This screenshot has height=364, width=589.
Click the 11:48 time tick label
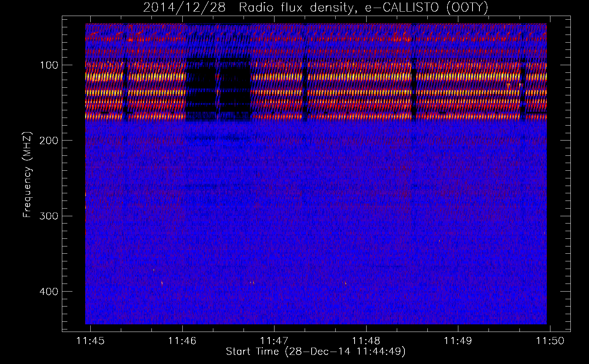366,341
